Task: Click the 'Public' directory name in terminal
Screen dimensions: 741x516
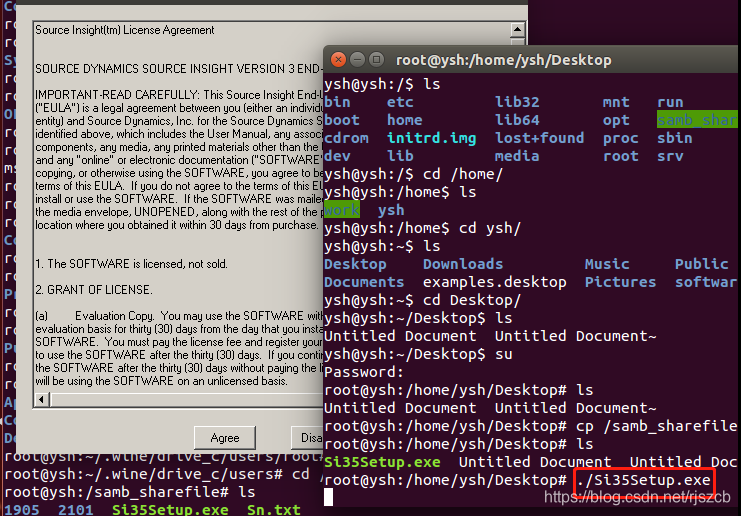Action: tap(702, 264)
